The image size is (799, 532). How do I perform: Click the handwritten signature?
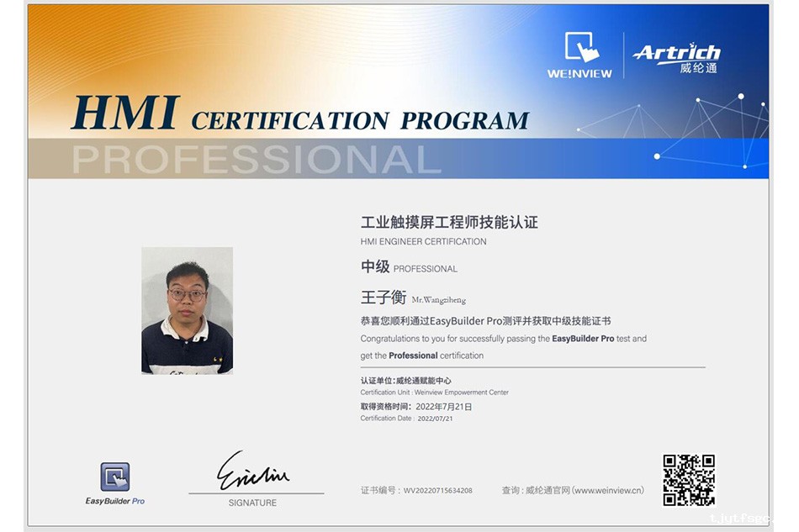click(x=253, y=472)
